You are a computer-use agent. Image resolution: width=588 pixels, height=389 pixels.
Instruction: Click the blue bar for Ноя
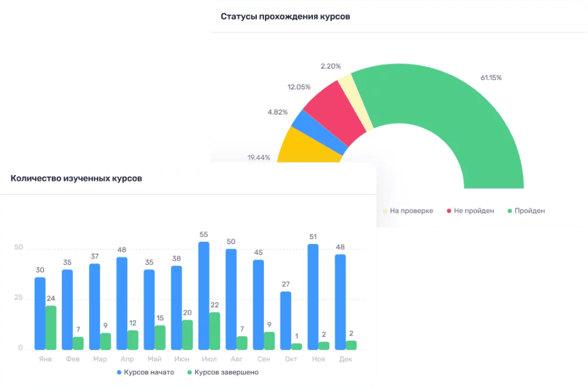pyautogui.click(x=313, y=296)
